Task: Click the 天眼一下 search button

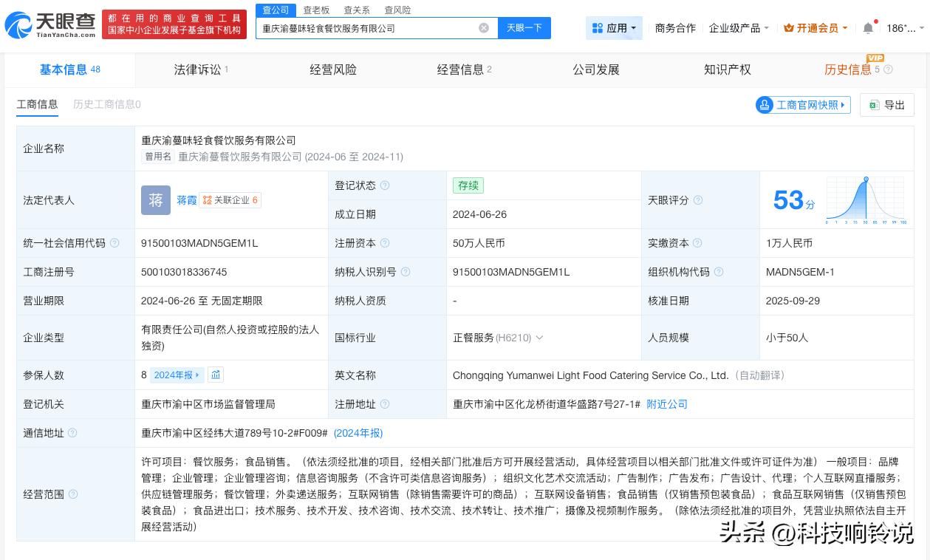Action: 524,28
